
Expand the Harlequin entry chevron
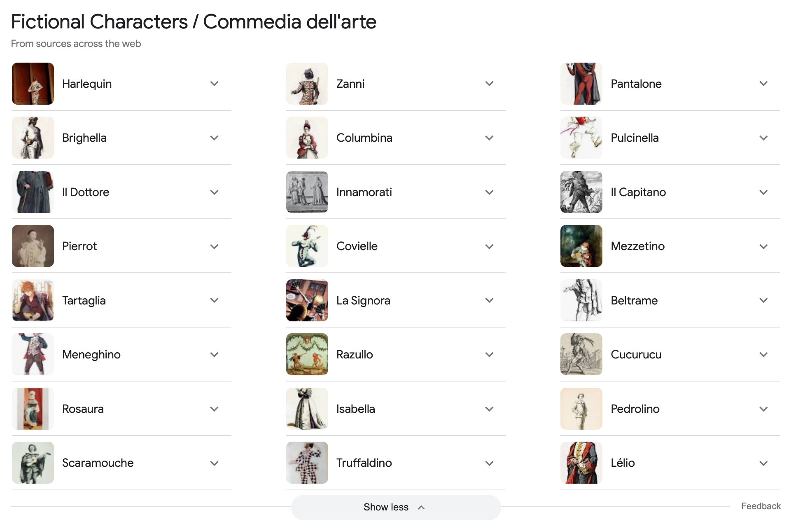[x=214, y=84]
